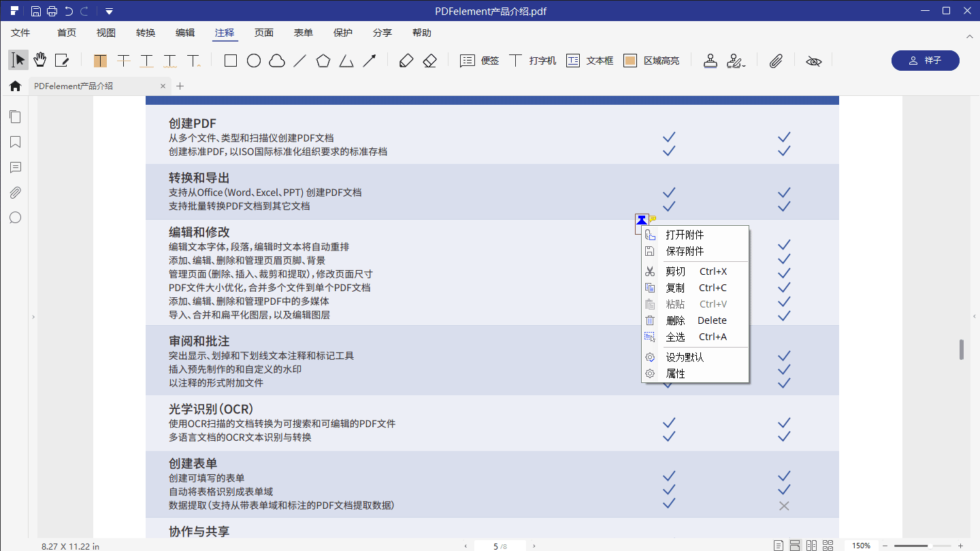Add a new document tab

(x=180, y=86)
